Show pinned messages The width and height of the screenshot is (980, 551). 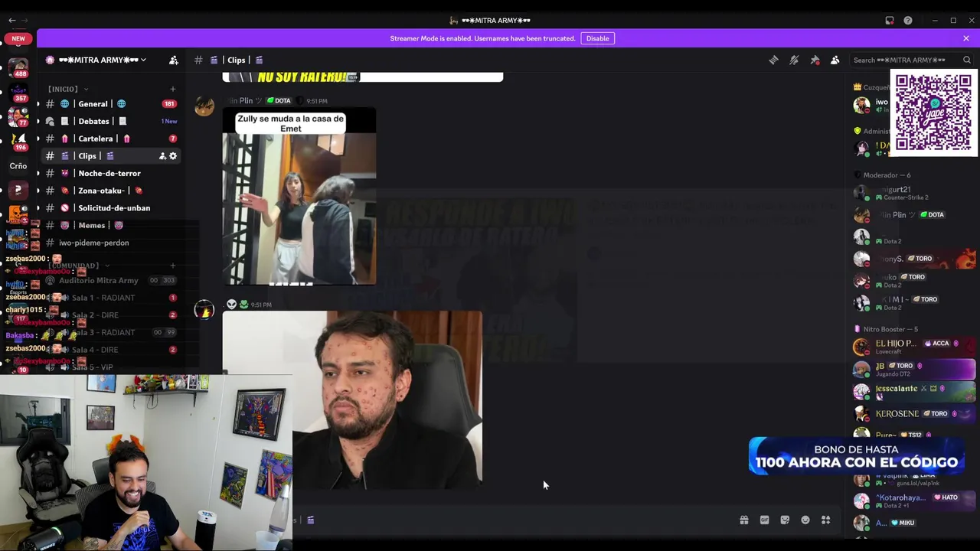coord(815,60)
